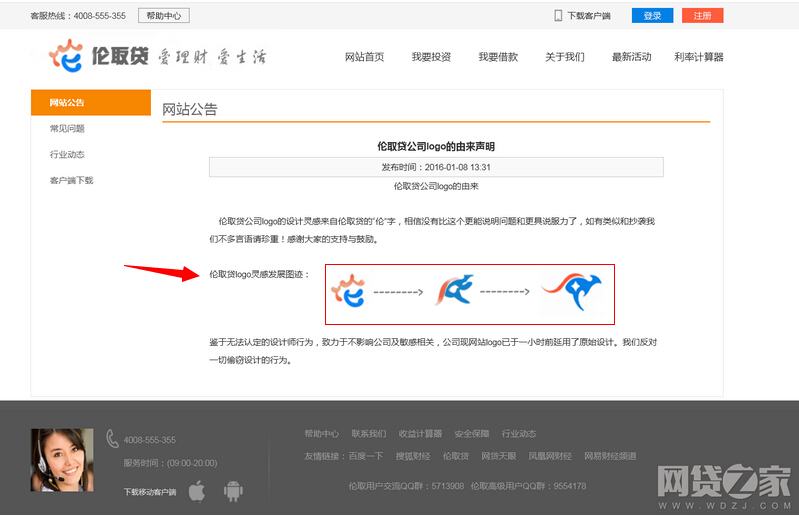The width and height of the screenshot is (799, 516).
Task: Open the 凤凰网财经 friendly link
Action: (x=550, y=456)
